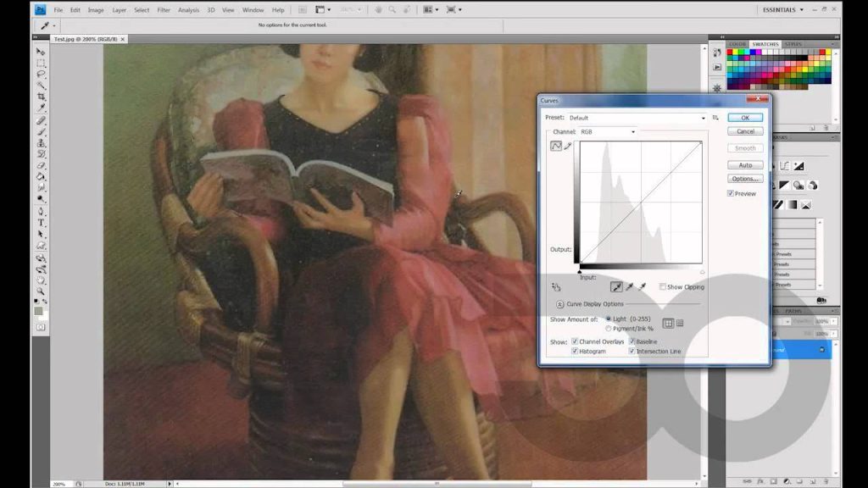The height and width of the screenshot is (488, 868).
Task: Select the Hand tool
Action: coord(41,280)
